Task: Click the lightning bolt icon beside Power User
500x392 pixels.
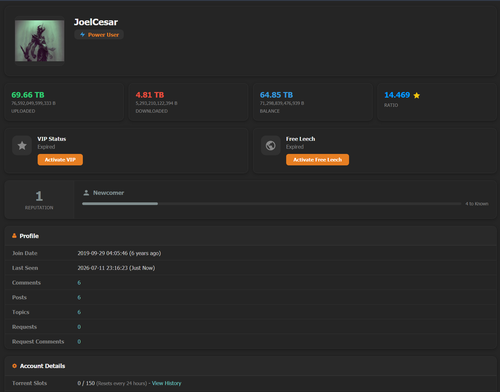Action: (x=82, y=34)
